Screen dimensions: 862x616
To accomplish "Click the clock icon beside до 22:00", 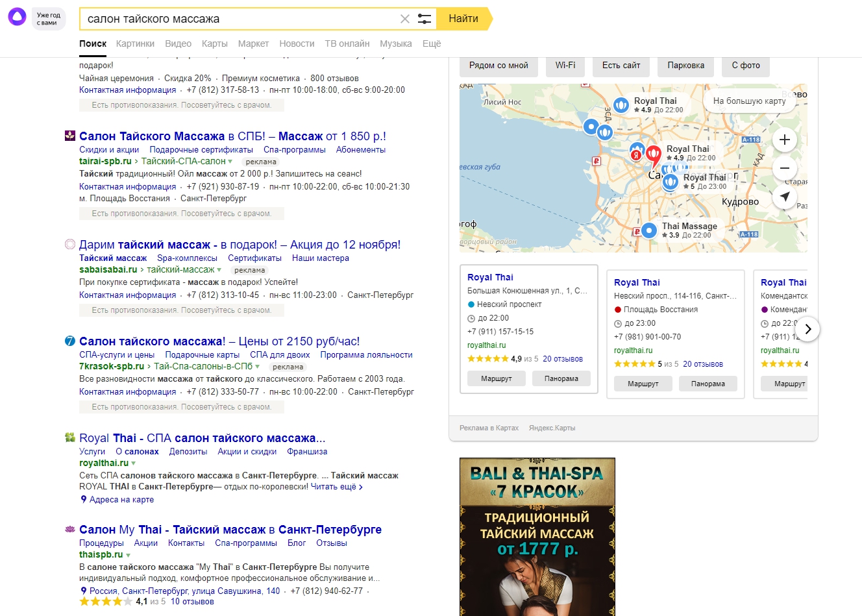I will [x=471, y=319].
